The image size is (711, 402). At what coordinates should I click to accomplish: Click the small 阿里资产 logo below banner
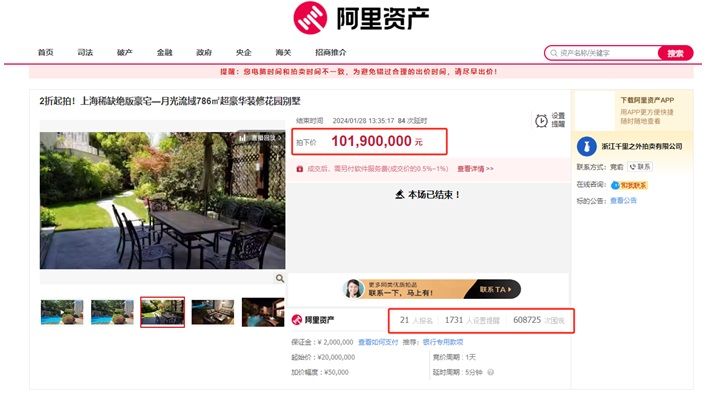(313, 320)
